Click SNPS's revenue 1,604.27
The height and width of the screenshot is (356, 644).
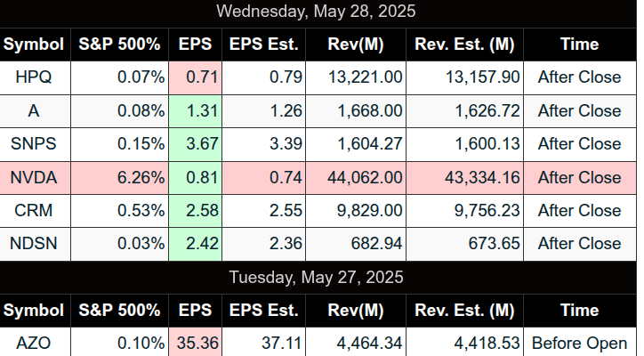tap(356, 144)
